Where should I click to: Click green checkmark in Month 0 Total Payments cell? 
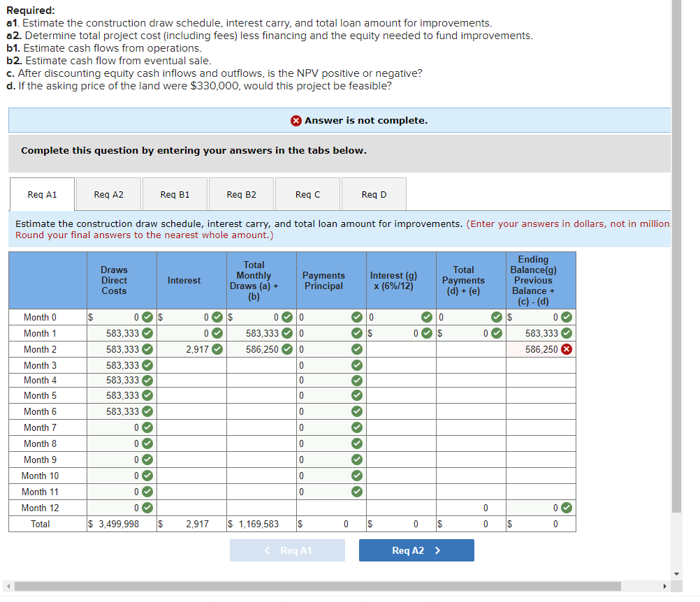(x=497, y=317)
